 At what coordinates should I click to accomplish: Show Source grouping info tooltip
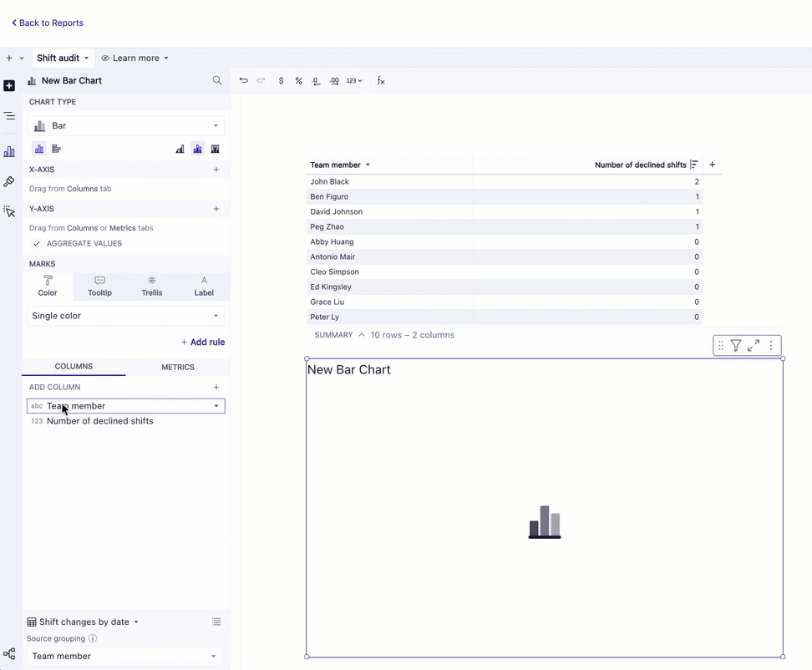pos(93,638)
